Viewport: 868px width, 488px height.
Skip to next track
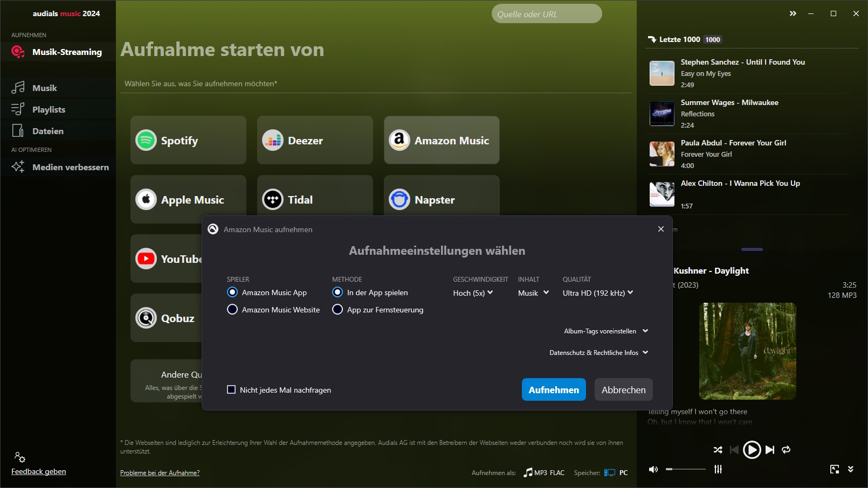[770, 449]
